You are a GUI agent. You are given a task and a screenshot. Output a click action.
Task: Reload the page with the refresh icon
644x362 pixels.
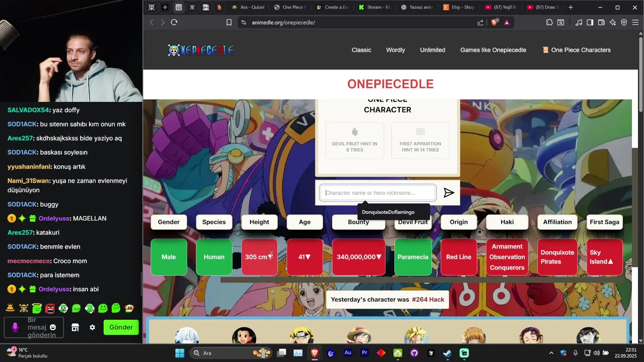point(174,22)
